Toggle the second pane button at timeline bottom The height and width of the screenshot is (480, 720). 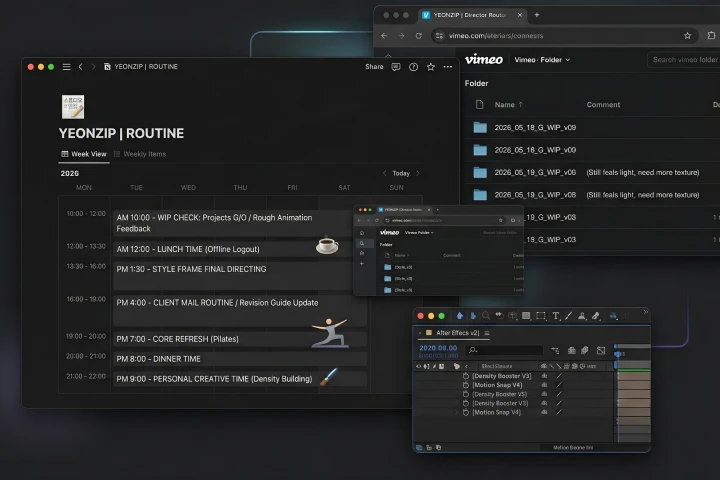pos(429,447)
